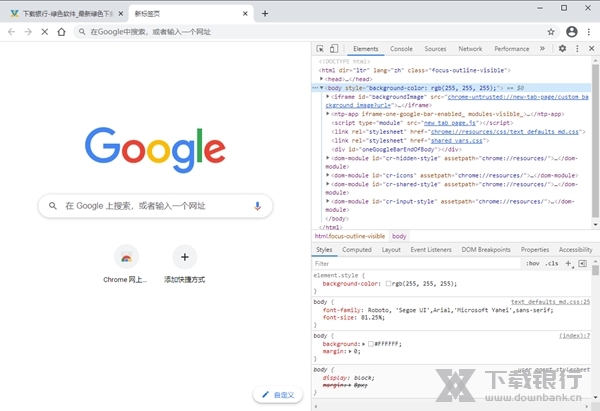The image size is (600, 411).
Task: Select the Styles sub-tab
Action: pyautogui.click(x=324, y=250)
